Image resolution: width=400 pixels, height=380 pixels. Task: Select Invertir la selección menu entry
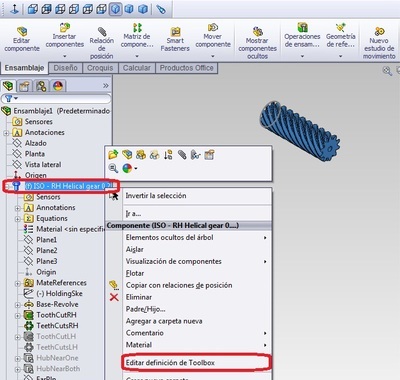pos(156,196)
